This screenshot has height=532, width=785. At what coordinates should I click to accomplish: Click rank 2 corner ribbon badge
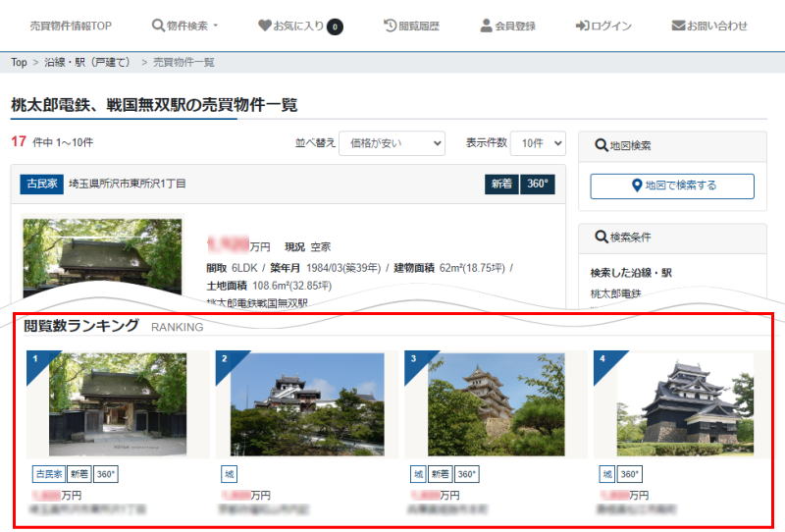(x=227, y=361)
